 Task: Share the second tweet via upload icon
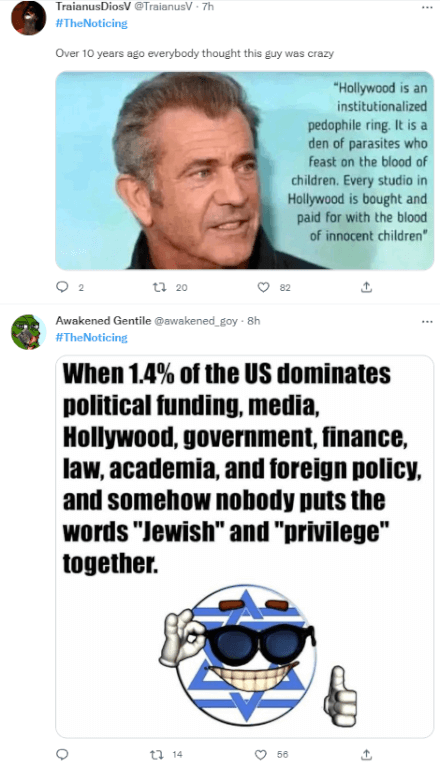click(366, 754)
